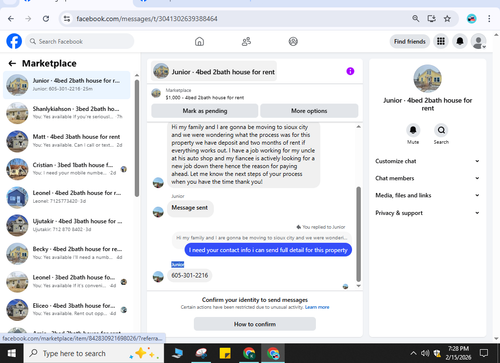Screen dimensions: 500x363
Task: Open the purple conversation information icon
Action: coord(350,71)
